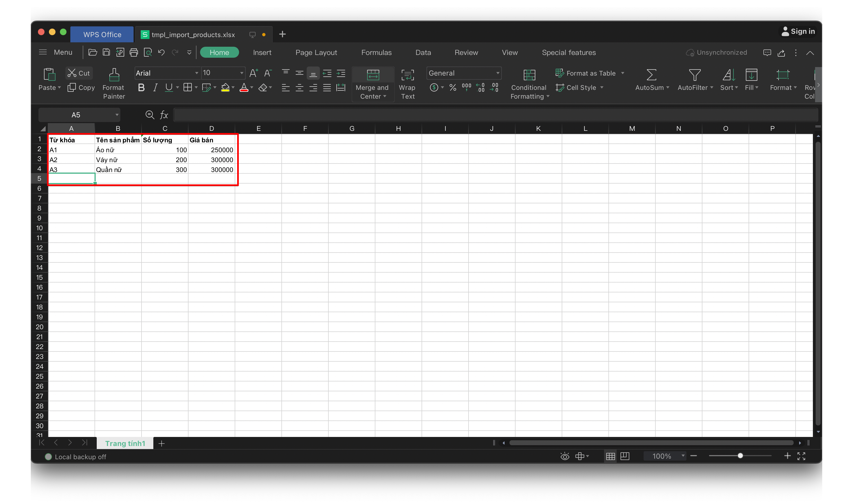Switch to page layout view in the status bar
This screenshot has width=853, height=504.
[625, 456]
